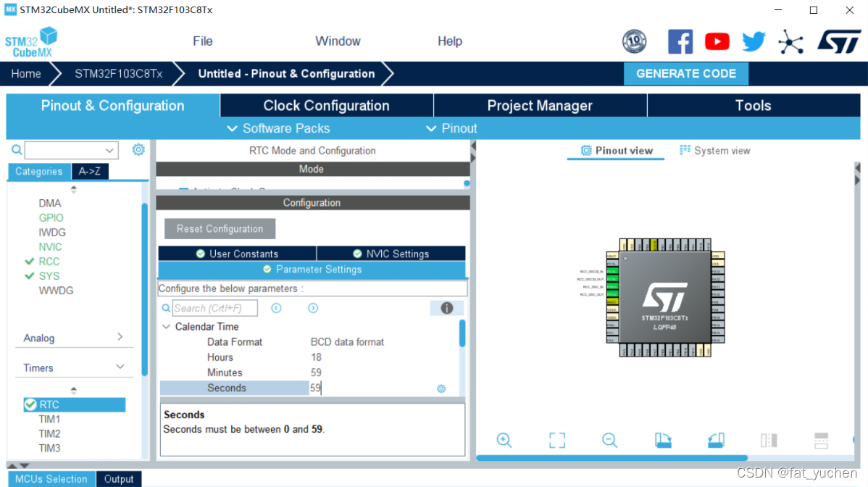
Task: Zoom in on the pinout view
Action: point(504,440)
